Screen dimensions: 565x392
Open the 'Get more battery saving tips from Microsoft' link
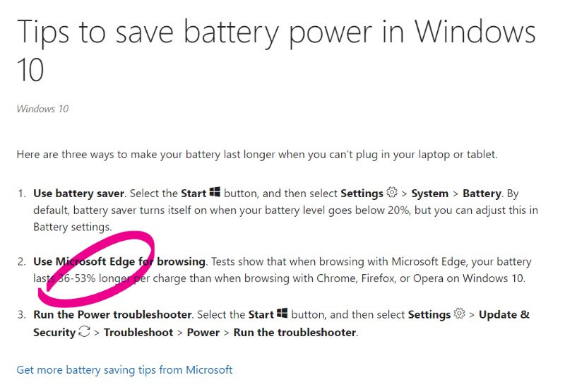[x=124, y=370]
